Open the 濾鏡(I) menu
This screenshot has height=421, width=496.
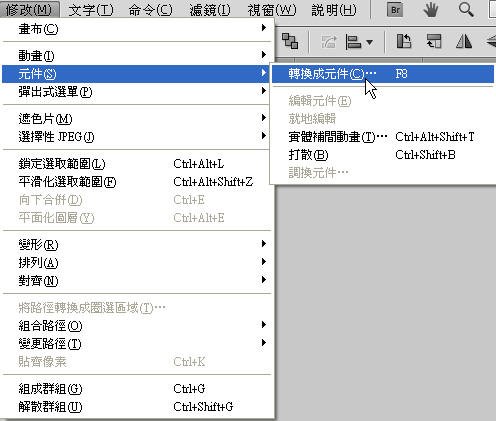click(210, 10)
